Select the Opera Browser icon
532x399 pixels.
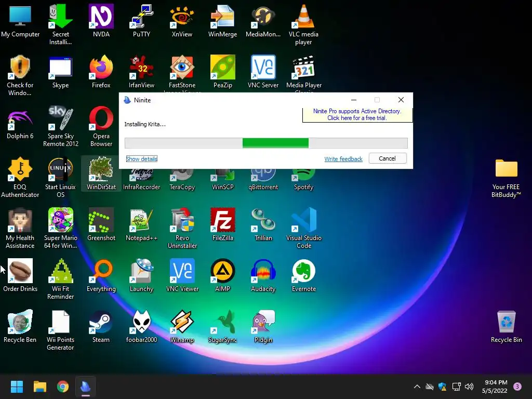coord(101,127)
